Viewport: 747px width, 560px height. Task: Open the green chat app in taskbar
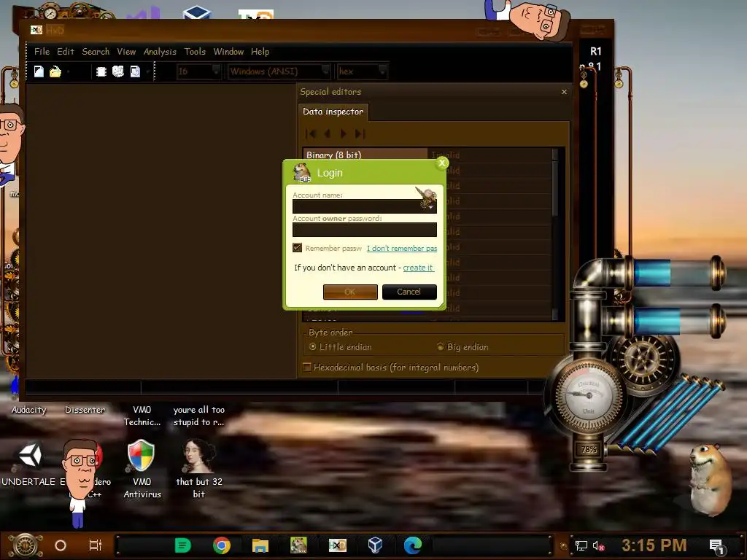pyautogui.click(x=182, y=545)
